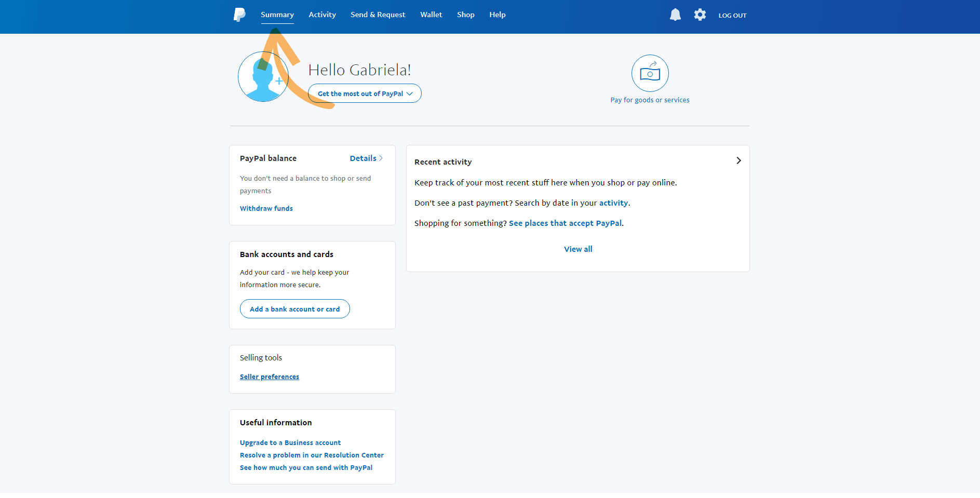
Task: Open Resolve a problem in Resolution Center
Action: pyautogui.click(x=312, y=455)
